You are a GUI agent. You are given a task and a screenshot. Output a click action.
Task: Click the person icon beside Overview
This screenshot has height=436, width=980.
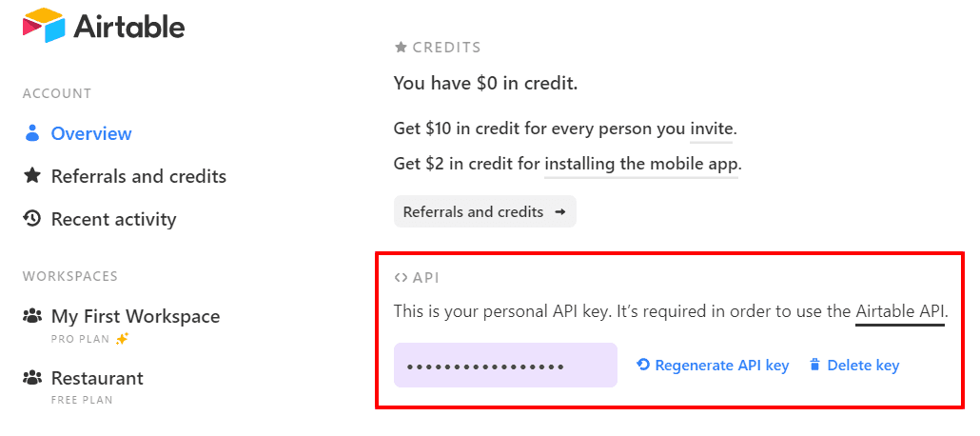(x=32, y=133)
